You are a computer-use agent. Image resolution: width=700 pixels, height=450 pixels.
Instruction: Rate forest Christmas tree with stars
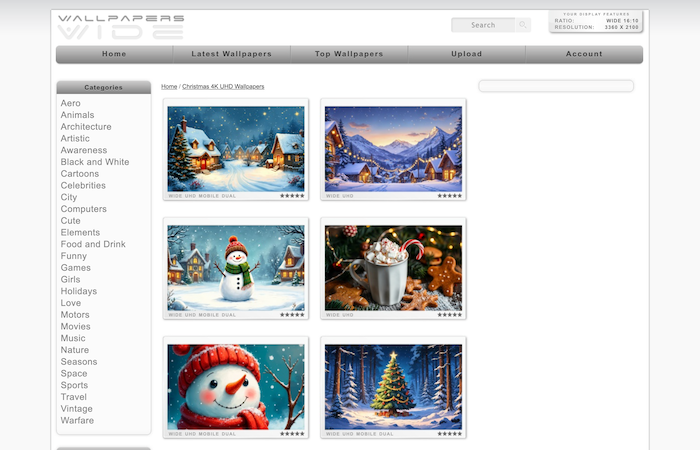coord(450,433)
